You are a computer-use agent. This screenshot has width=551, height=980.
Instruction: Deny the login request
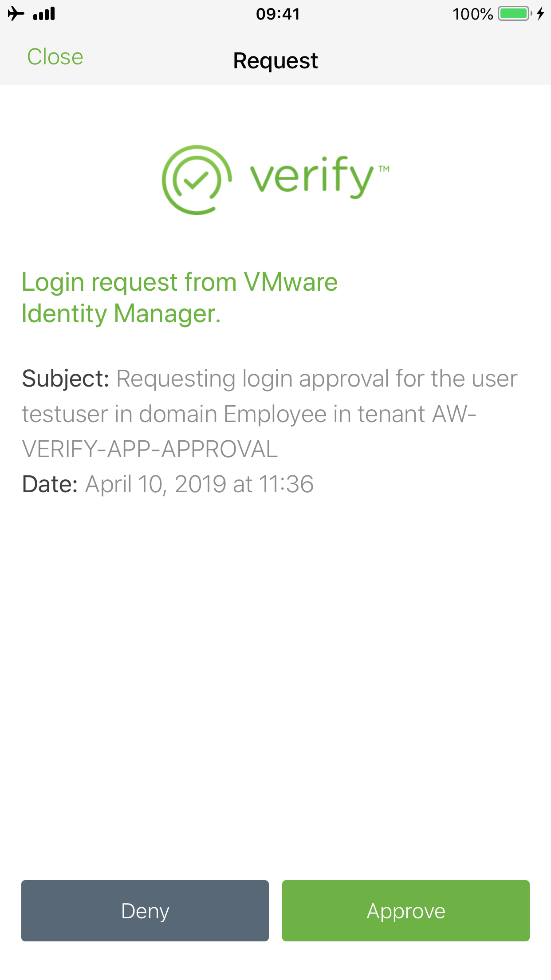click(145, 911)
